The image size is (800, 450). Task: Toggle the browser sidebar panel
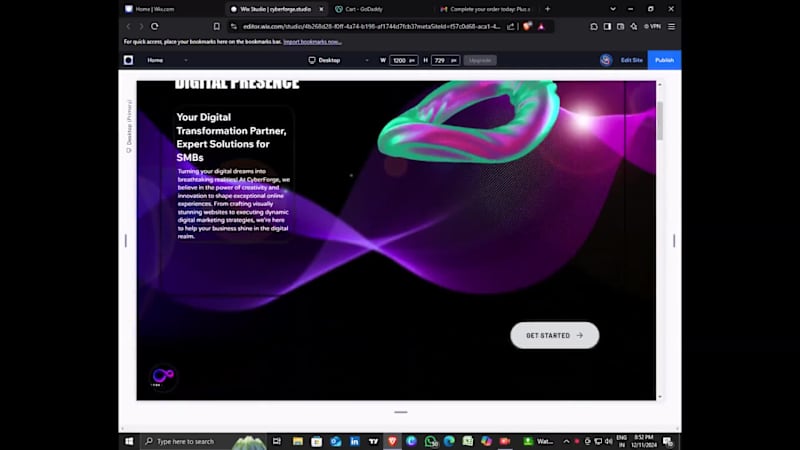coord(607,27)
